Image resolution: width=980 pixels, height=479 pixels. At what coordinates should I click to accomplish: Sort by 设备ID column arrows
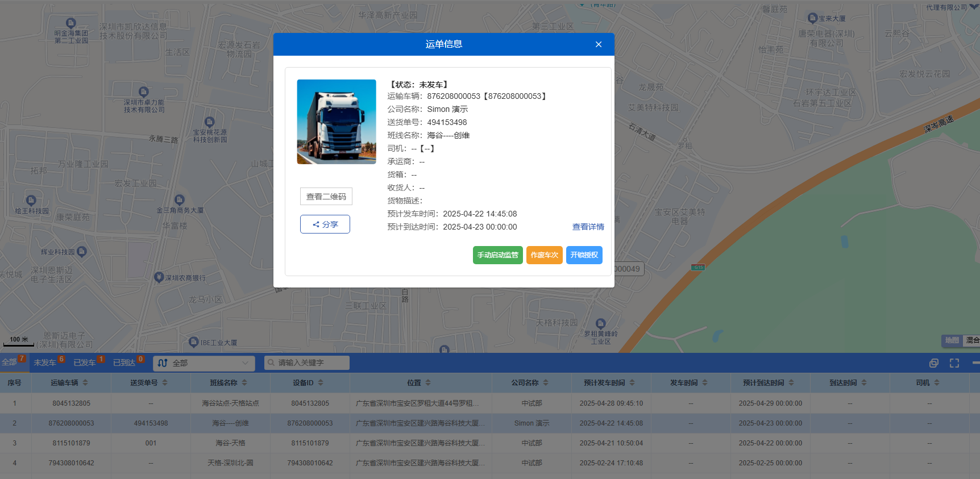(x=321, y=383)
